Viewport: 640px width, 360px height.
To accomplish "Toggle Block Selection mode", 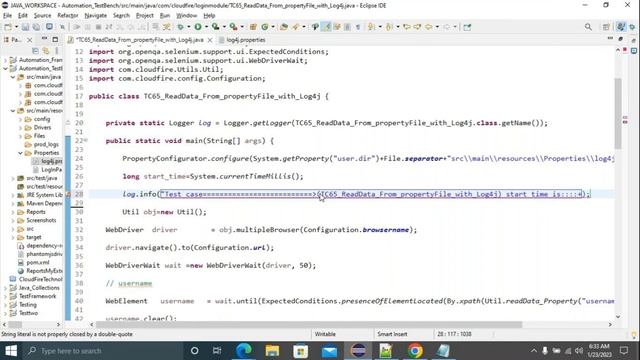I will pyautogui.click(x=347, y=27).
